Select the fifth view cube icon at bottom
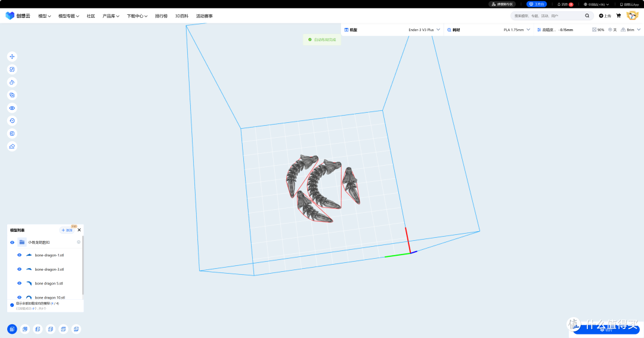This screenshot has width=644, height=338. tap(63, 329)
